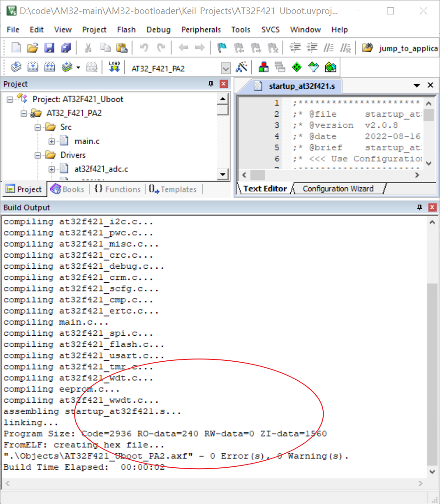440x504 pixels.
Task: Open the Project menu
Action: (x=94, y=30)
